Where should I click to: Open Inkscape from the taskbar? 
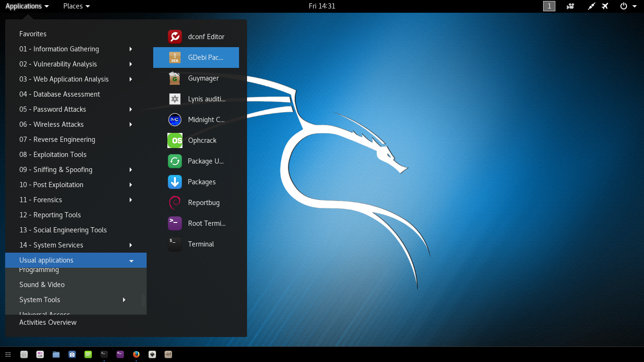[x=152, y=354]
